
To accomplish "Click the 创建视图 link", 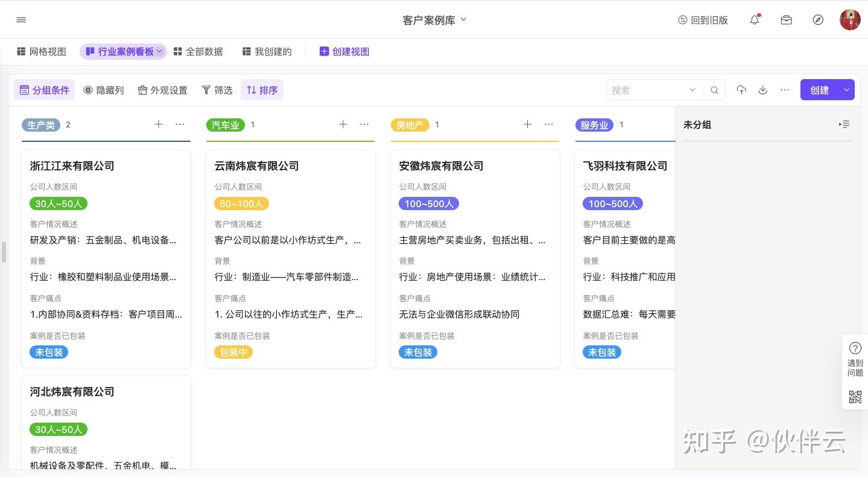I will click(x=344, y=52).
